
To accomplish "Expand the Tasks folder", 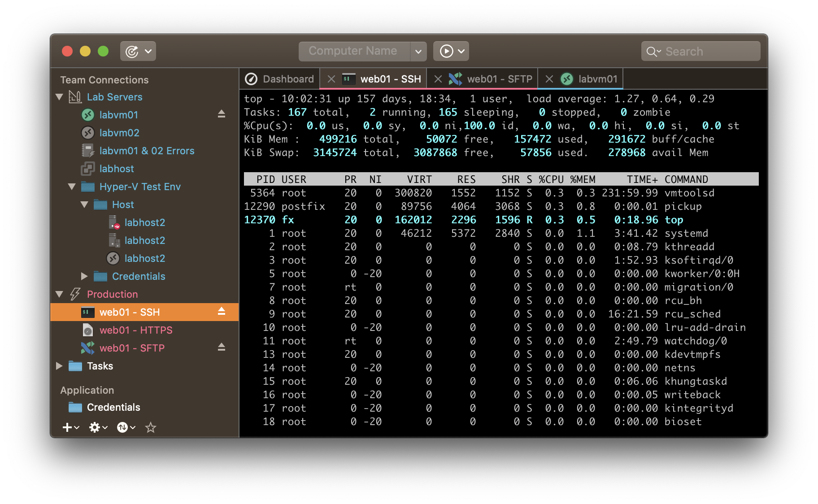I will tap(59, 366).
